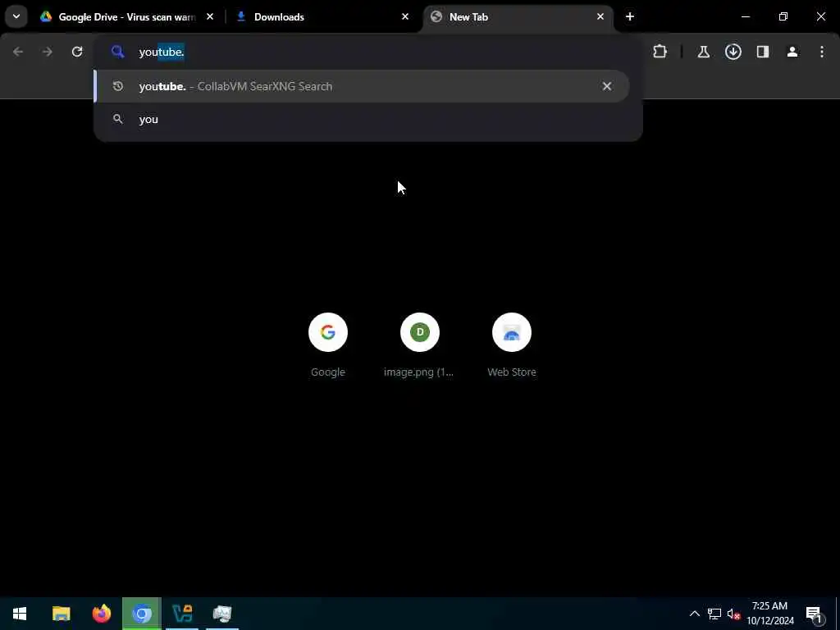
Task: Toggle the side panel icon
Action: (x=763, y=52)
